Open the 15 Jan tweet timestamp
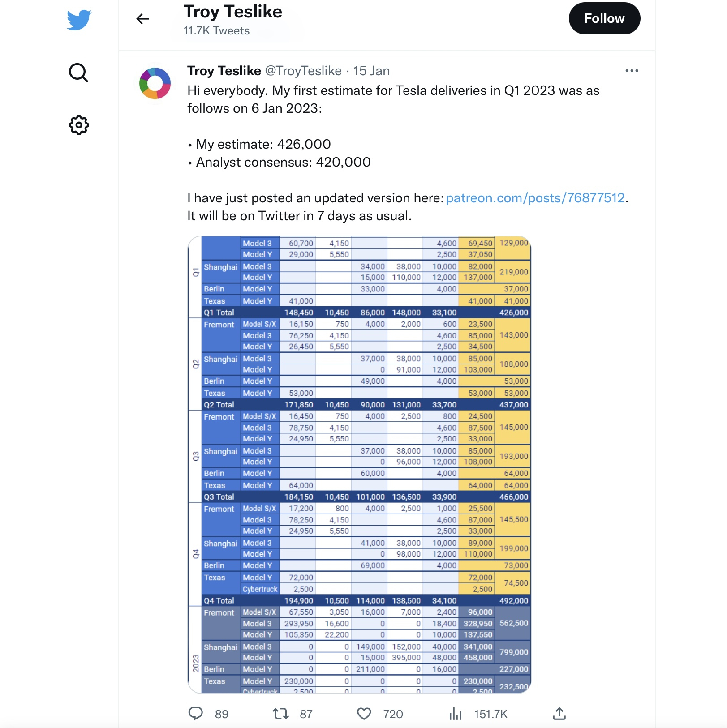Screen dimensions: 727x728 371,71
